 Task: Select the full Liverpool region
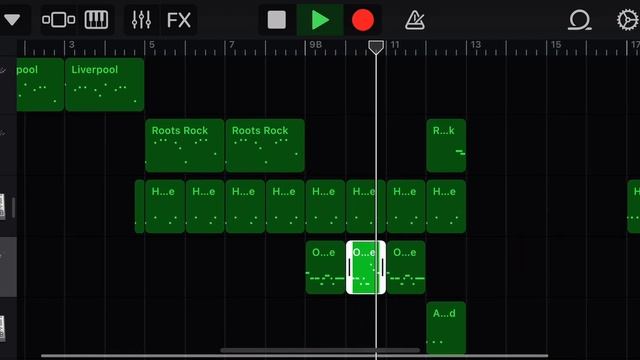pos(104,84)
